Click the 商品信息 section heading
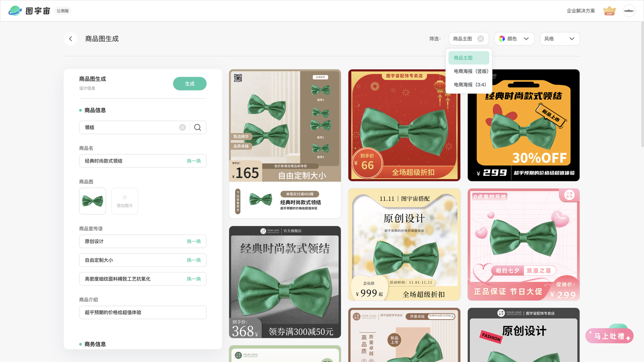The image size is (644, 362). click(95, 110)
